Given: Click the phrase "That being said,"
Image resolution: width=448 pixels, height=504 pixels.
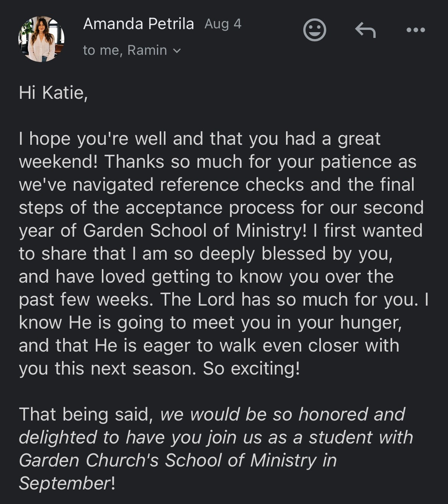Looking at the screenshot, I should click(x=86, y=414).
